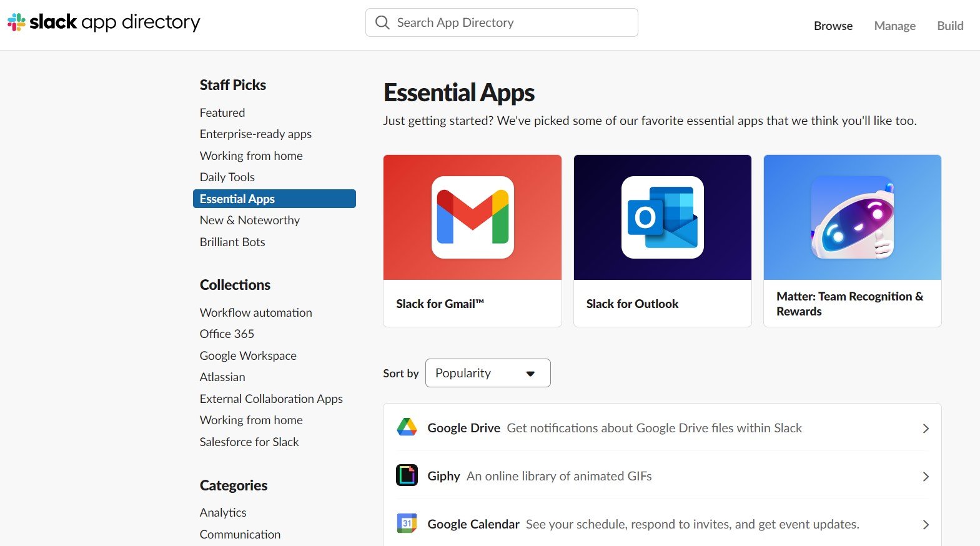This screenshot has height=546, width=980.
Task: Open the Sort by Popularity dropdown
Action: (488, 373)
